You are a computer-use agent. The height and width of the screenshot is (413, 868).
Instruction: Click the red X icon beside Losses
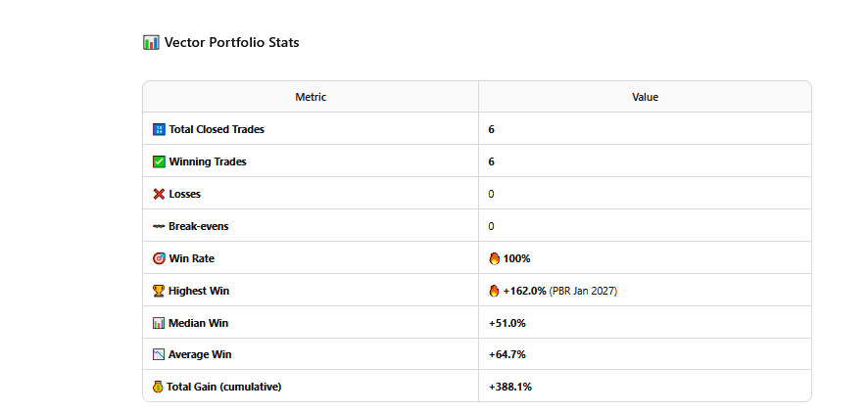159,194
